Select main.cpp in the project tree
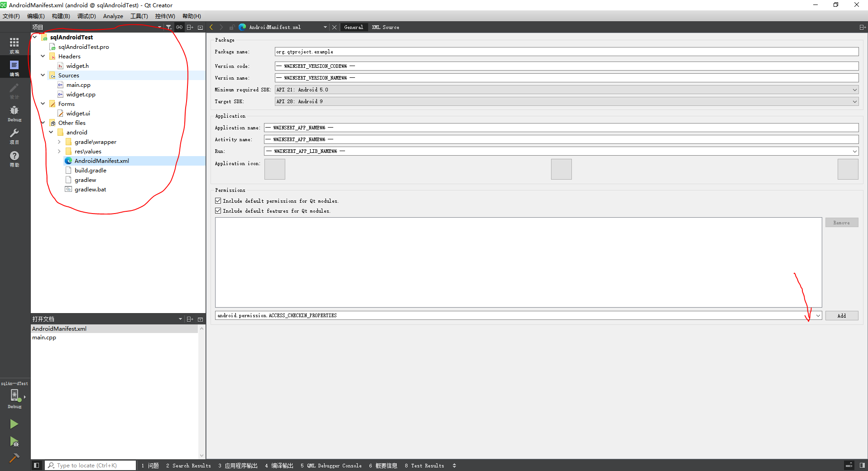The height and width of the screenshot is (471, 868). pos(78,85)
